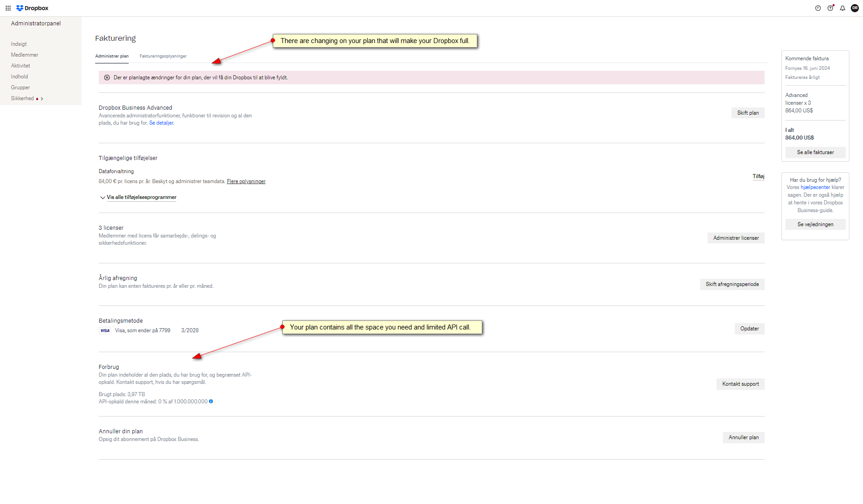Click the Tilgængelige tilføjelser heading
863x504 pixels.
pos(128,158)
